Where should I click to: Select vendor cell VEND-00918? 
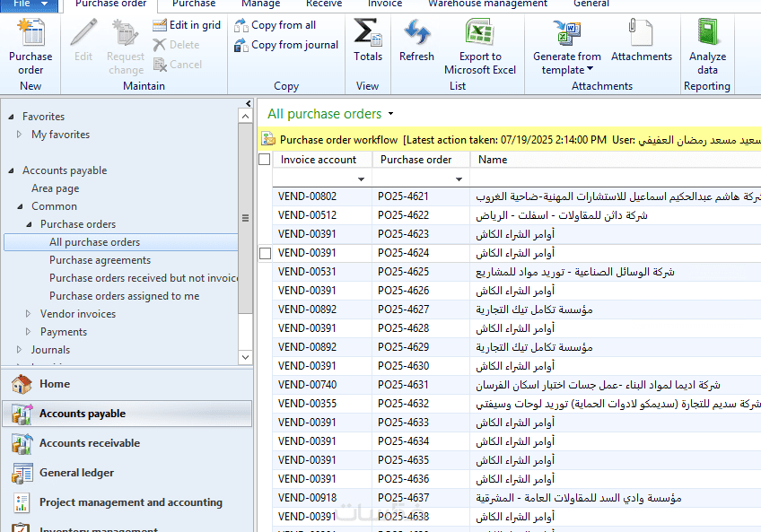(307, 498)
